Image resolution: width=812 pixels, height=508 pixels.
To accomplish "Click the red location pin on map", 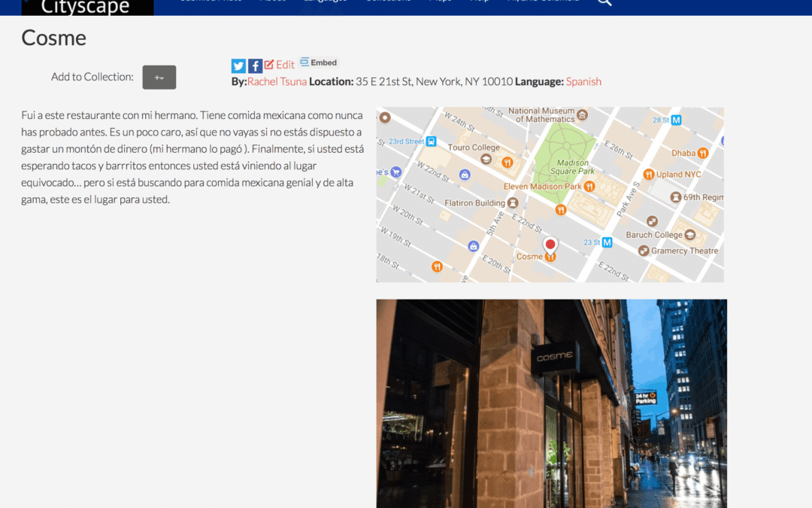I will tap(550, 244).
